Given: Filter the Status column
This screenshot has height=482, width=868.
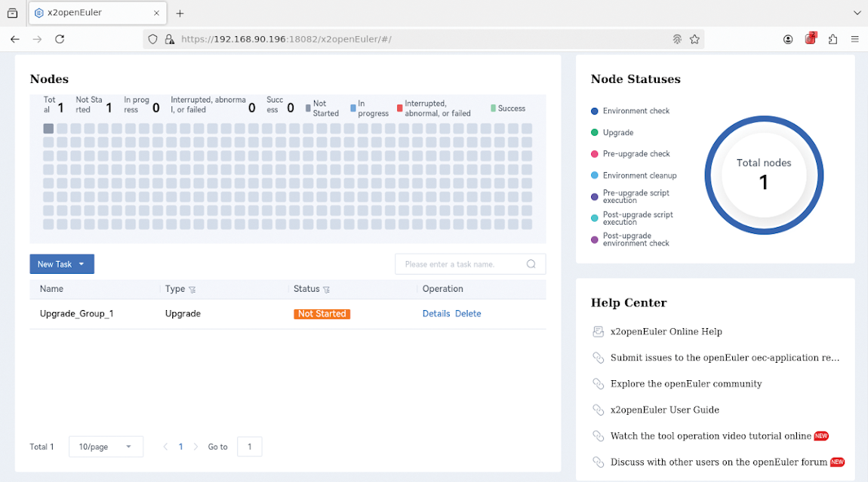Looking at the screenshot, I should click(x=327, y=290).
